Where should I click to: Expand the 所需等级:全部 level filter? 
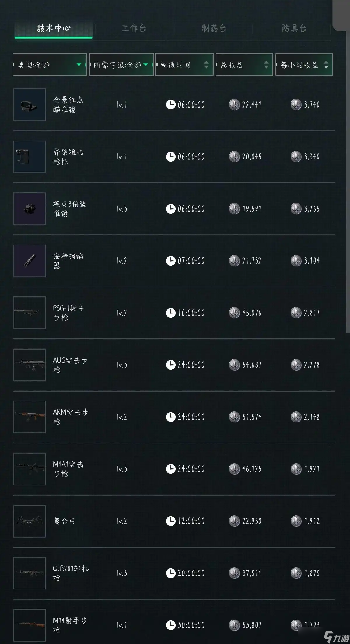pos(121,65)
